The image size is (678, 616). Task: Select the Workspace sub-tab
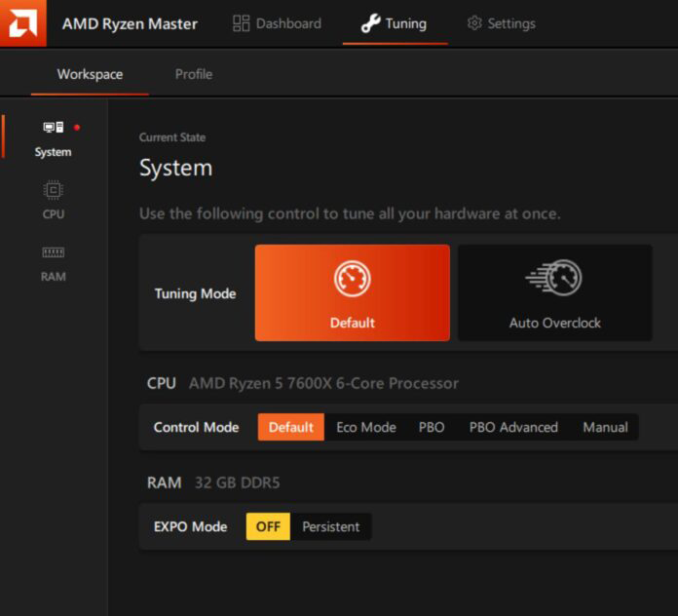[90, 74]
